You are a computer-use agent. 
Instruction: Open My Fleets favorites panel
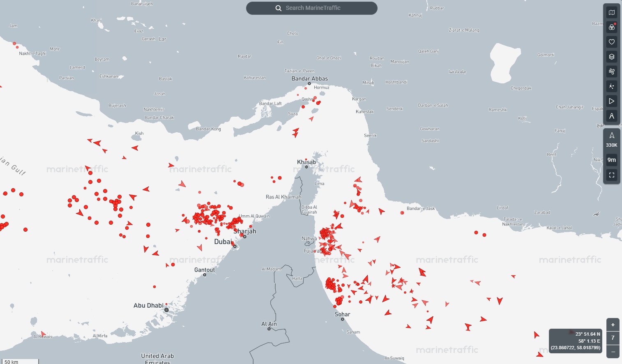(611, 42)
